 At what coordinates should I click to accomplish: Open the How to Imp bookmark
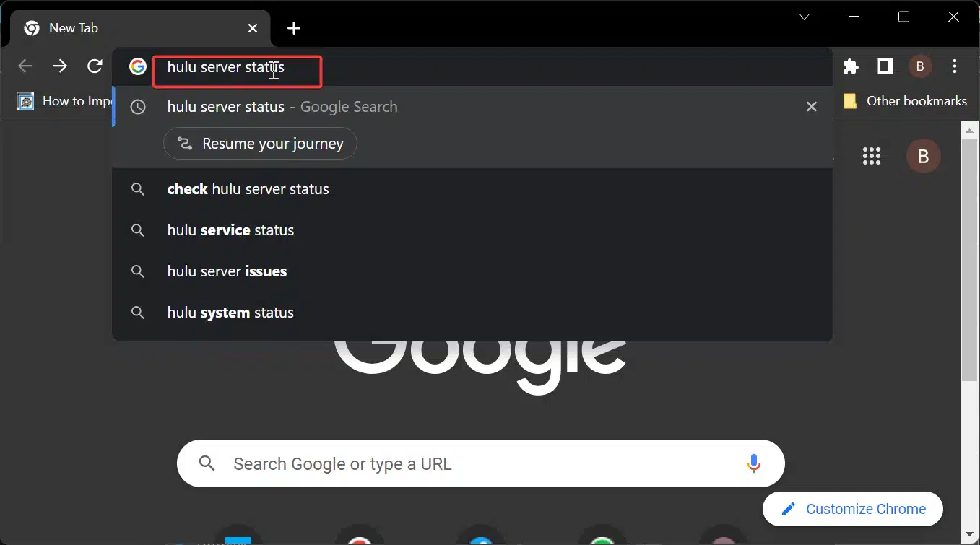pyautogui.click(x=64, y=101)
